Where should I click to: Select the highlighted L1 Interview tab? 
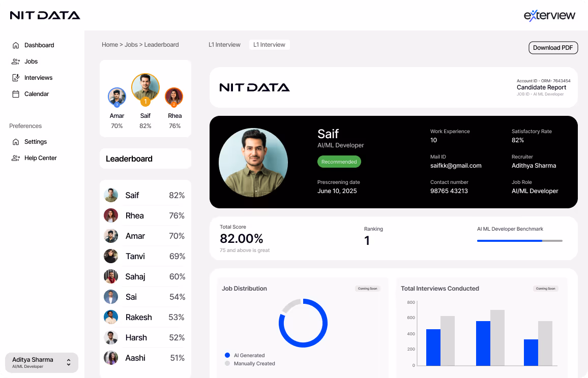point(269,45)
